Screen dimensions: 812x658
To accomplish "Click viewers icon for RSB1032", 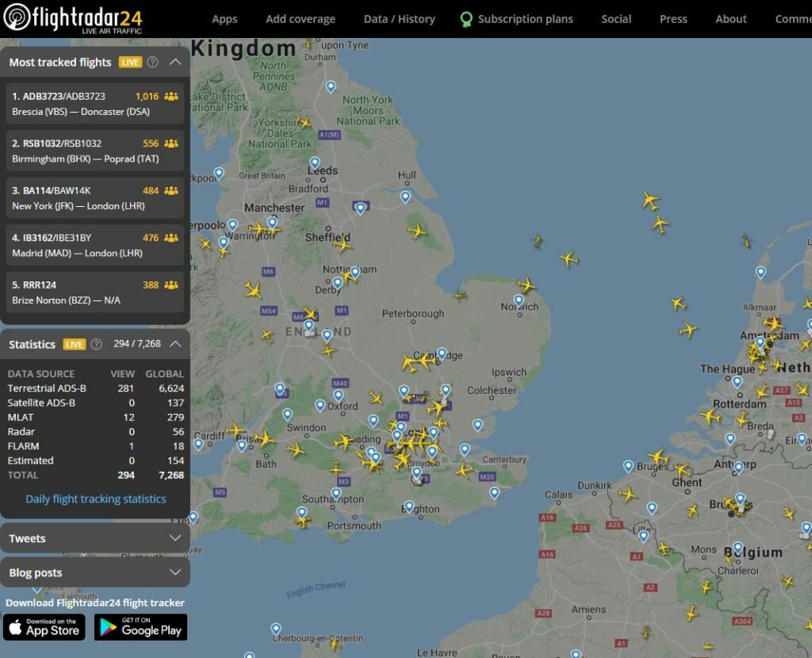I will click(171, 143).
